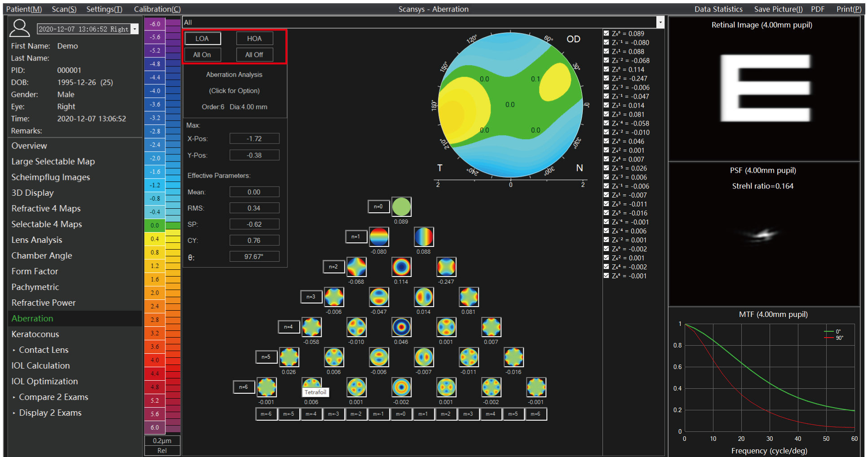Select the Zernike tilt icon valued 0.088
The image size is (868, 457).
click(x=424, y=237)
